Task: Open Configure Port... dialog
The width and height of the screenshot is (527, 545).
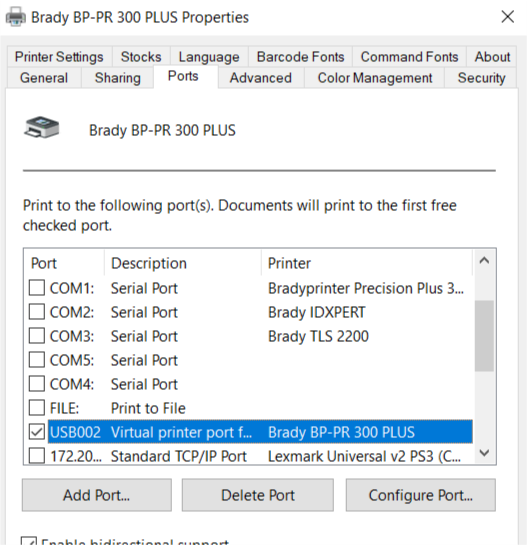Action: [x=421, y=495]
